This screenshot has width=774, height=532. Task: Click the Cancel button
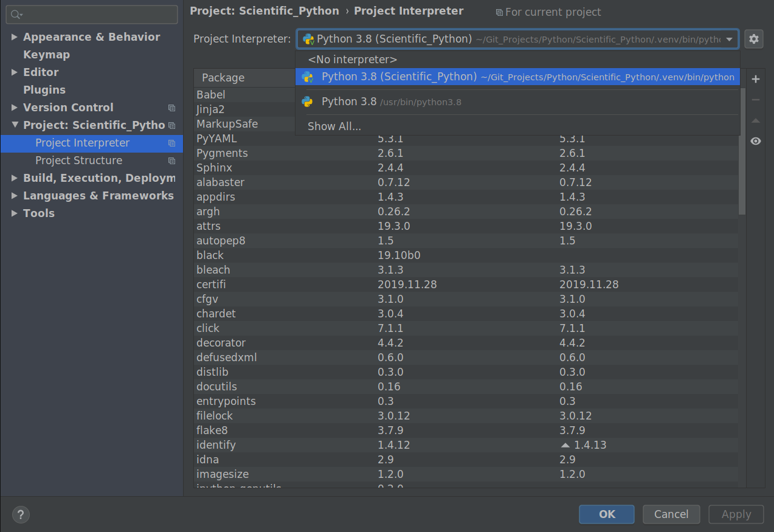[671, 514]
